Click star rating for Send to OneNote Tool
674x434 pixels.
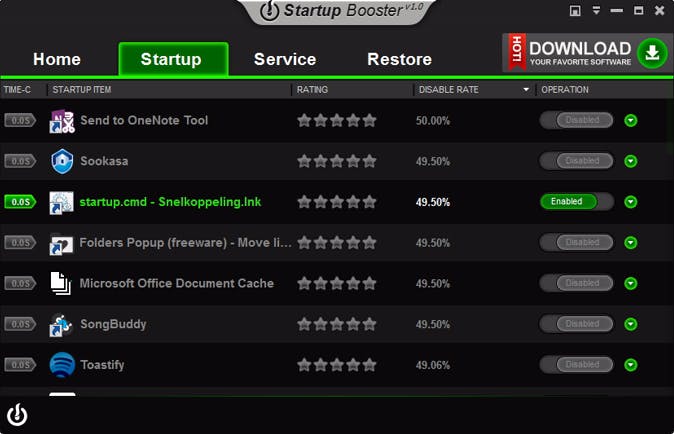(337, 121)
